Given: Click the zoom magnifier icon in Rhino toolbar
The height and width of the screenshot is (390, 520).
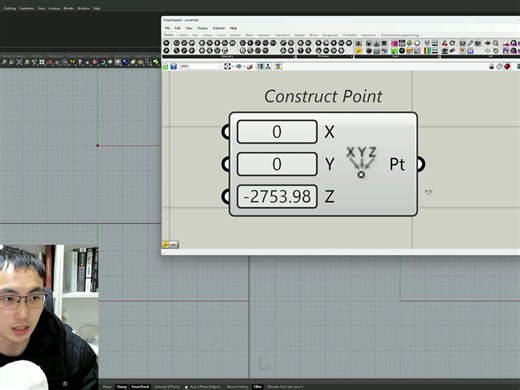Looking at the screenshot, I should click(x=4, y=62).
